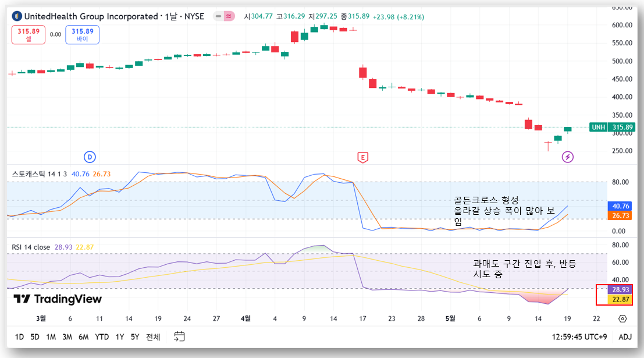
Task: Select the 1D time range
Action: 19,337
